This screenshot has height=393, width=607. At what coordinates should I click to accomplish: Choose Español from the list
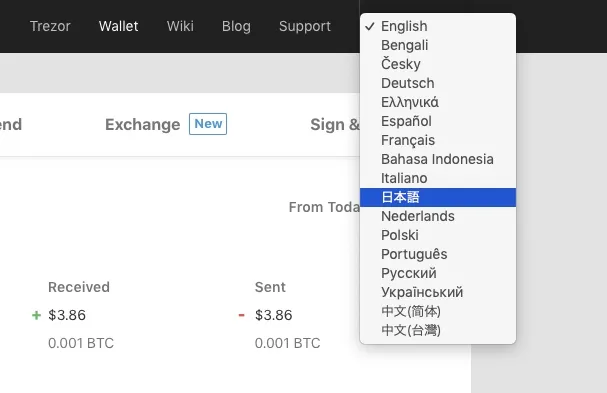(438, 121)
